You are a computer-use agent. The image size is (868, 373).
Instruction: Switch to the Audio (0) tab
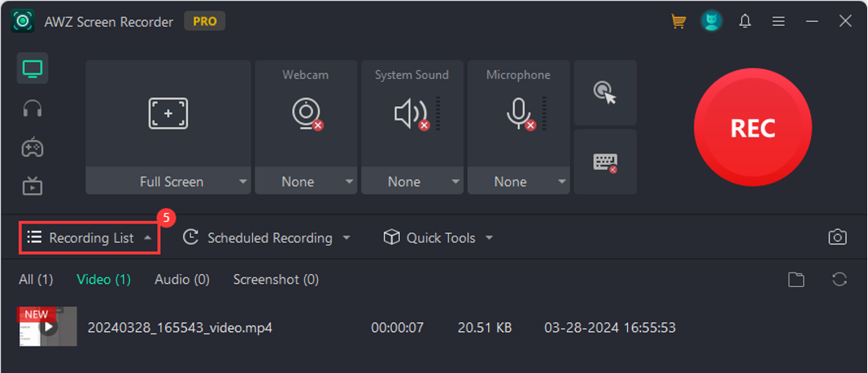pyautogui.click(x=182, y=279)
